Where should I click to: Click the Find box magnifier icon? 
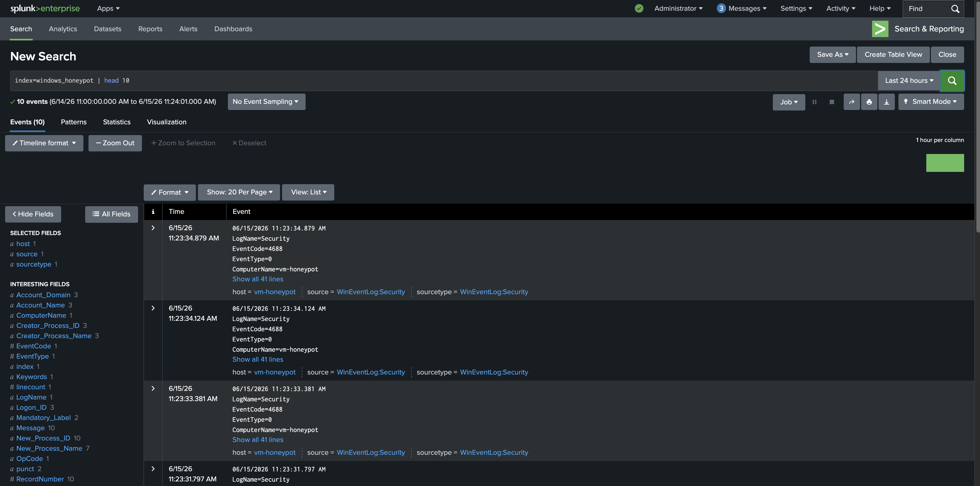pos(955,9)
